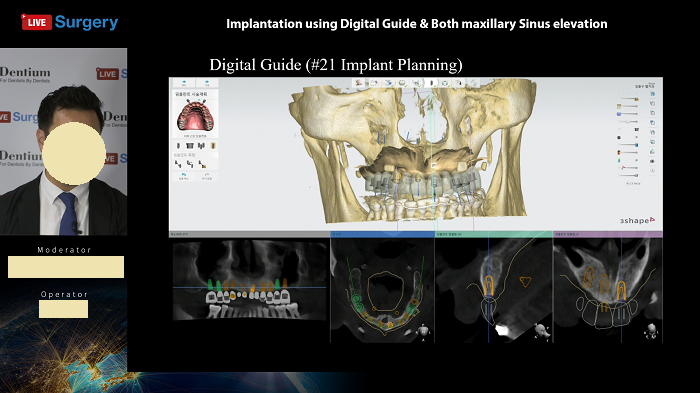Click orientation widget in the green cross-section pane

[542, 331]
